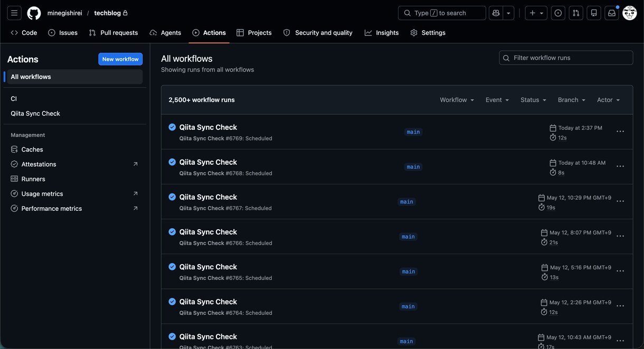This screenshot has width=644, height=349.
Task: Open the create new plus dropdown
Action: 536,13
